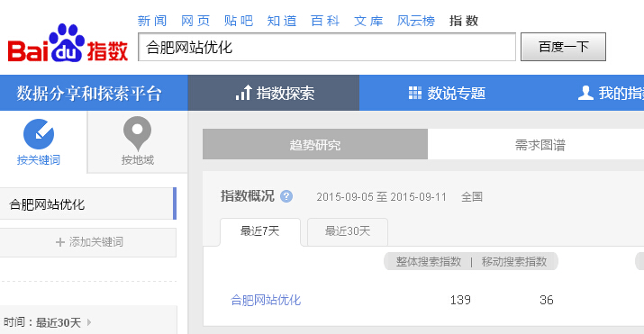Open help icon beside 指数概况
The width and height of the screenshot is (644, 334).
point(286,196)
